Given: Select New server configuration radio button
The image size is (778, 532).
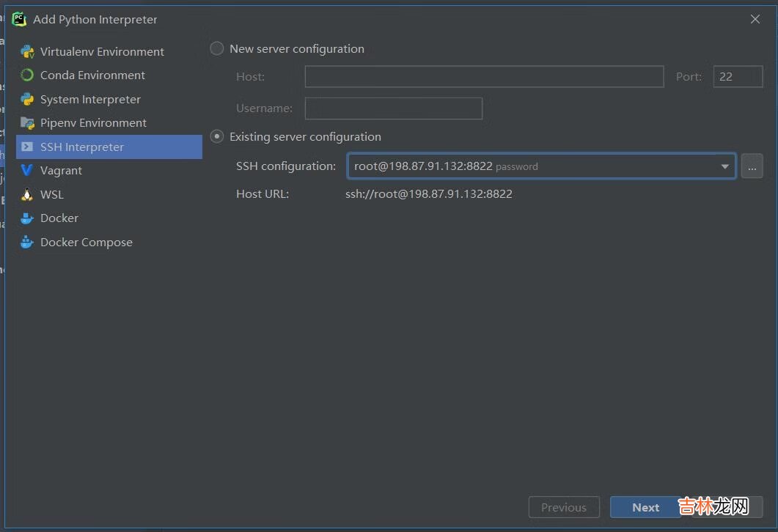Looking at the screenshot, I should (x=217, y=48).
